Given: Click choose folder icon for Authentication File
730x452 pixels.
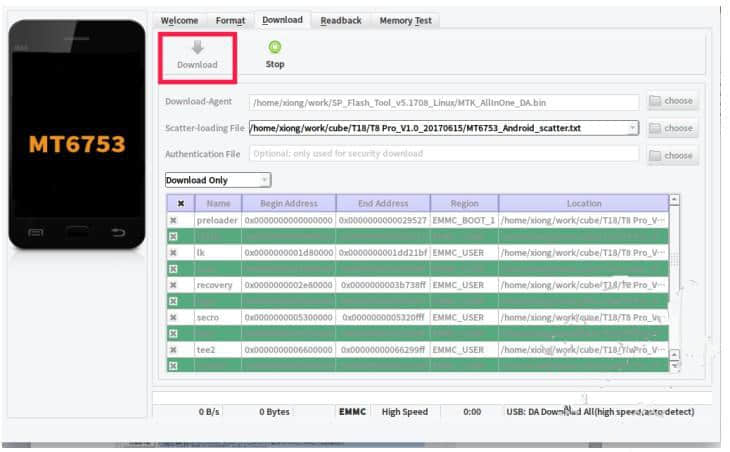Looking at the screenshot, I should [x=655, y=155].
